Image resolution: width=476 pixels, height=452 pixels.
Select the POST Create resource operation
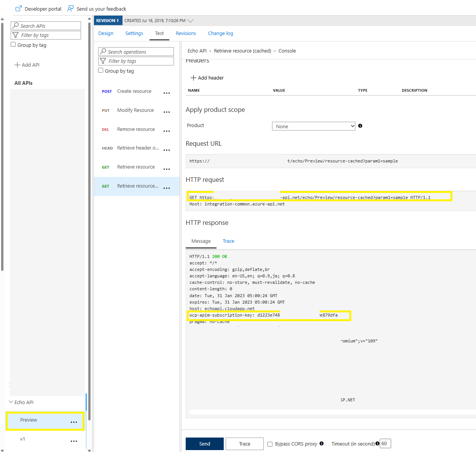(137, 91)
